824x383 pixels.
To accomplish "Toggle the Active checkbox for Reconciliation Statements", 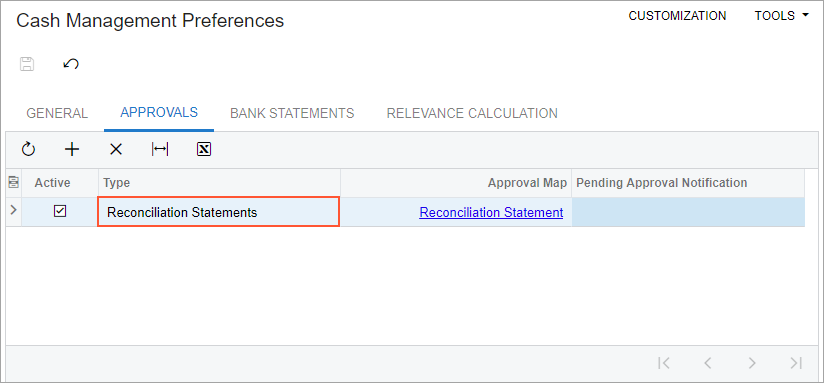I will click(60, 212).
